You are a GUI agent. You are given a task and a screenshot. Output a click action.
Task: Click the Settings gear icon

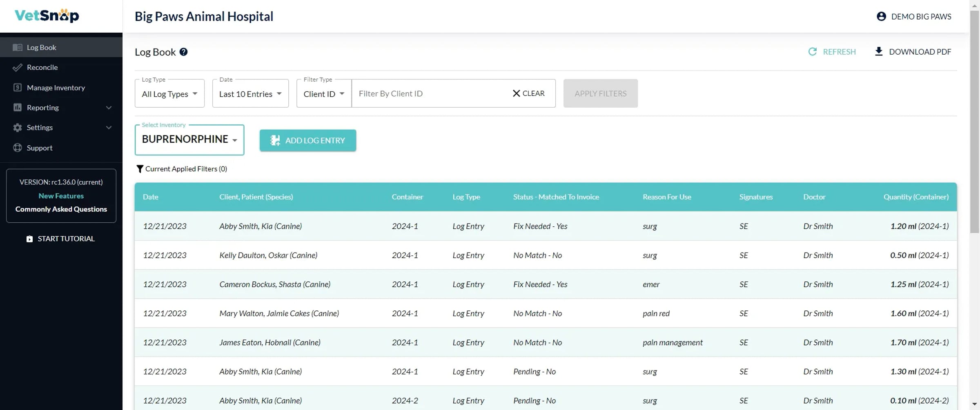(x=18, y=127)
